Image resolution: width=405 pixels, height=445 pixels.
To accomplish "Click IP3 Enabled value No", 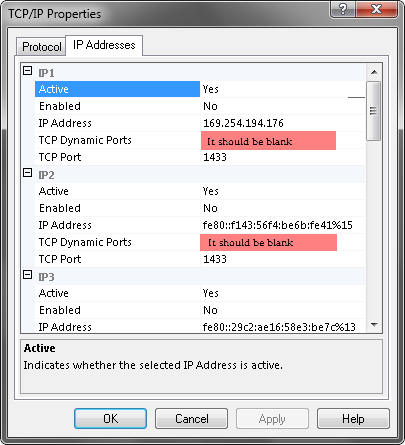I will [283, 310].
